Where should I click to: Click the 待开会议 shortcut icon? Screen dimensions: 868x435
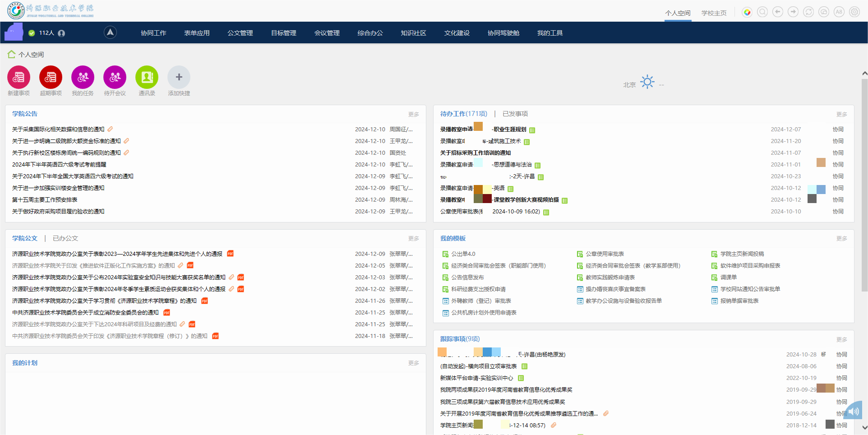click(115, 78)
